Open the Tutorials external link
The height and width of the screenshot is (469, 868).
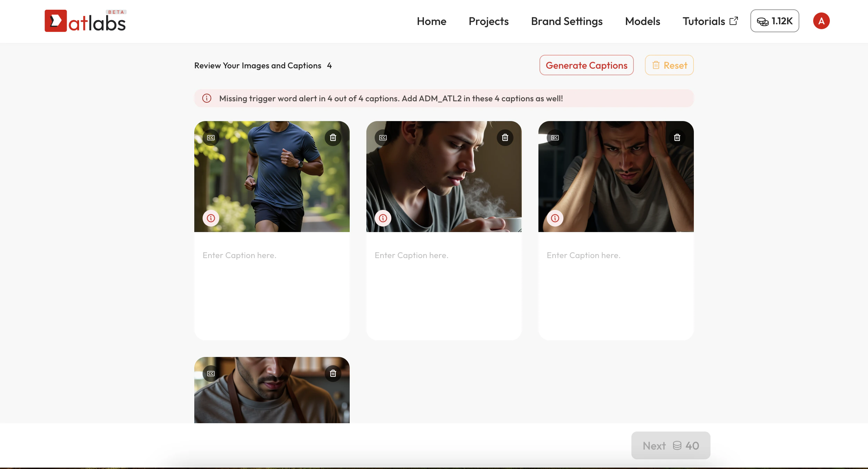tap(710, 21)
